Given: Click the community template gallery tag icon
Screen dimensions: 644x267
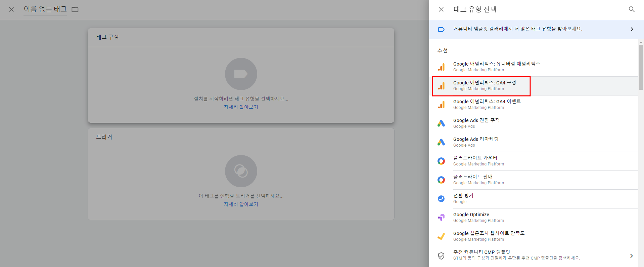Looking at the screenshot, I should coord(441,29).
